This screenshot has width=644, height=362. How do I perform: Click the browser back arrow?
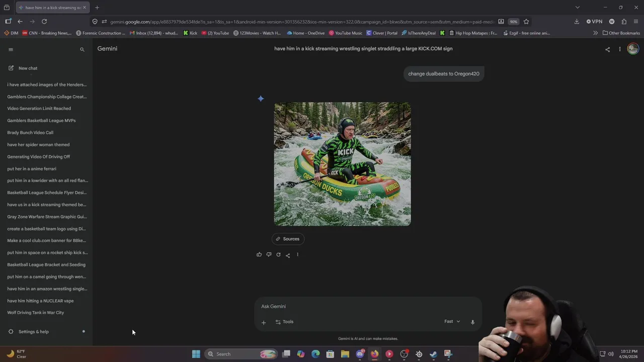click(20, 22)
